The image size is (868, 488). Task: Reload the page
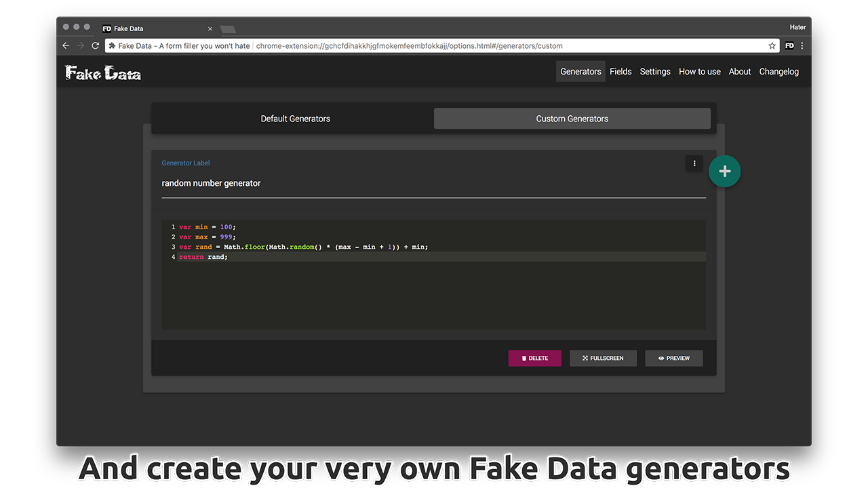96,46
